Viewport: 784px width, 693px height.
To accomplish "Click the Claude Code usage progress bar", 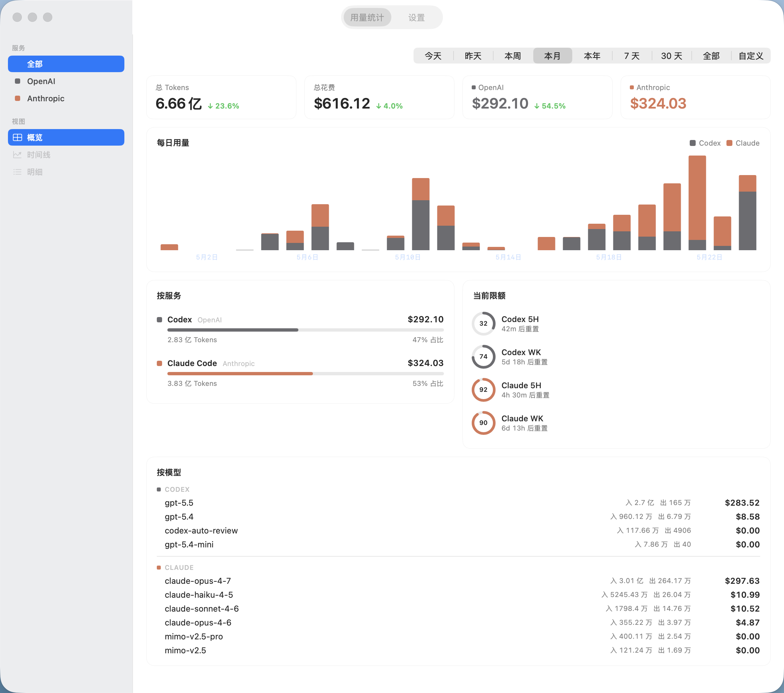I will pos(305,374).
